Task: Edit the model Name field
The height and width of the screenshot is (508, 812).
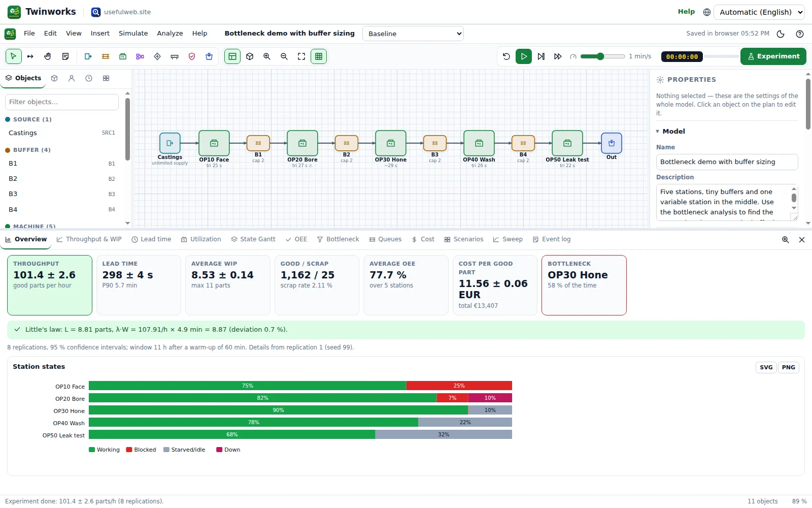Action: [x=727, y=162]
